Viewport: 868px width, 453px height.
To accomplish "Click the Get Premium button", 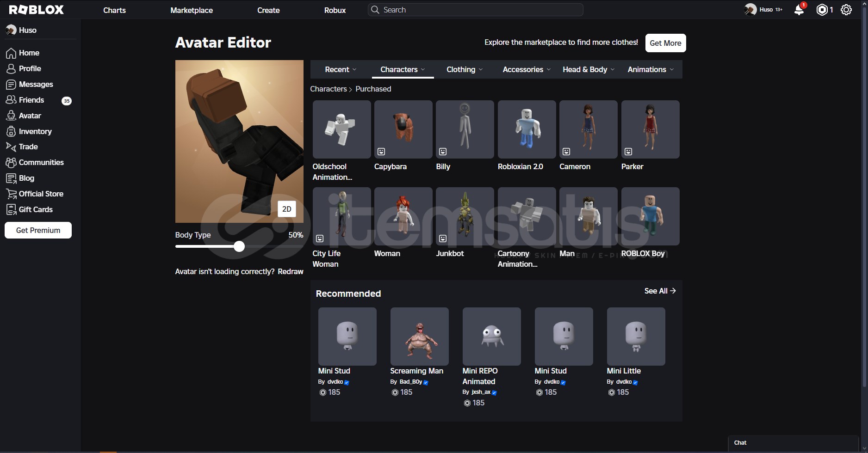I will (x=38, y=230).
